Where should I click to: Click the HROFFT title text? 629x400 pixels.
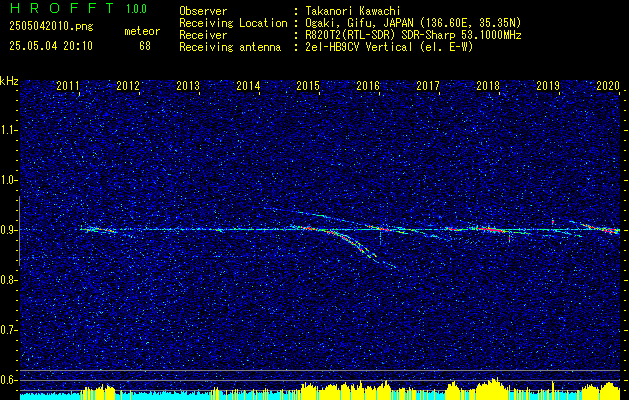61,8
